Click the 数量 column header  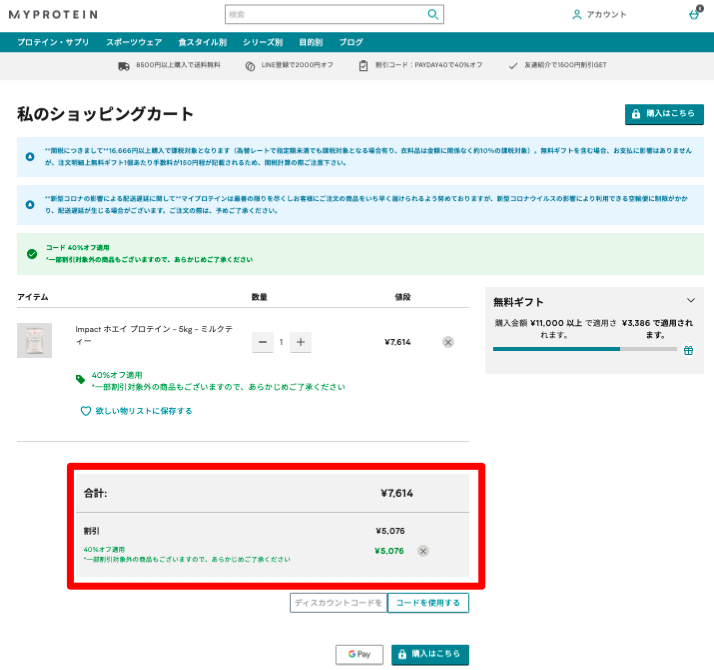(260, 297)
